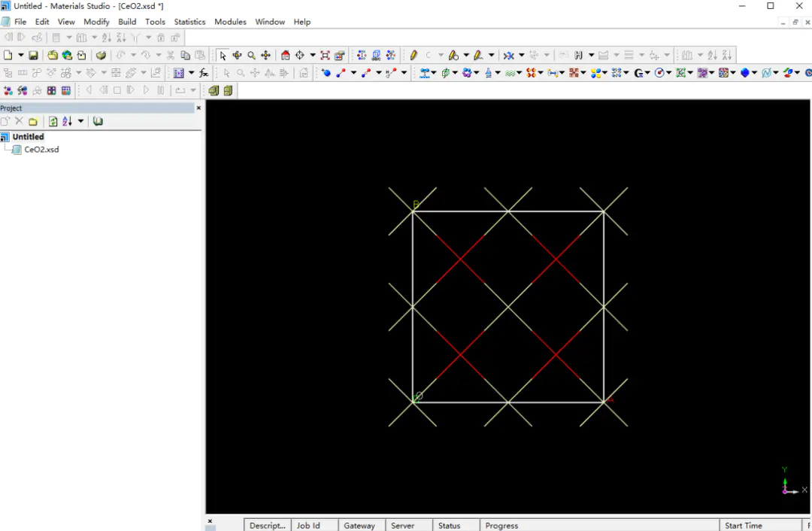Screen dimensions: 812x531
Task: Create a new folder in Project panel
Action: [x=33, y=122]
